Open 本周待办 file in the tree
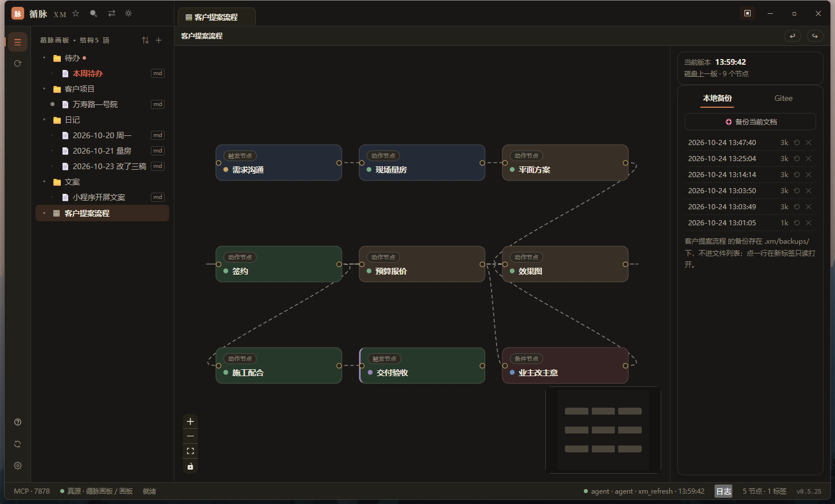 click(102, 73)
